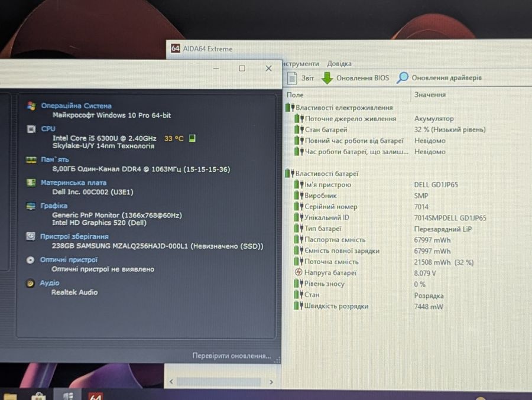This screenshot has height=400, width=532.
Task: Open the Інструменти menu in AIDA64
Action: click(x=301, y=64)
